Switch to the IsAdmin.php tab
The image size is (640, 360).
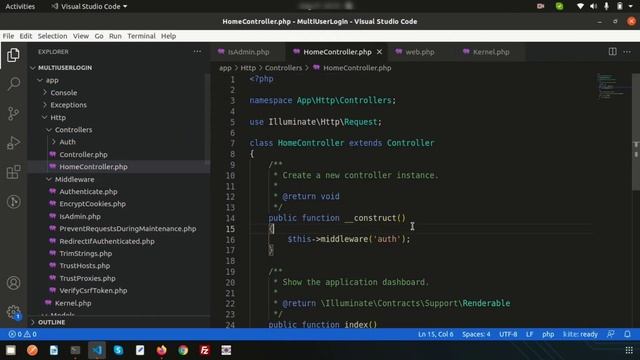click(248, 52)
